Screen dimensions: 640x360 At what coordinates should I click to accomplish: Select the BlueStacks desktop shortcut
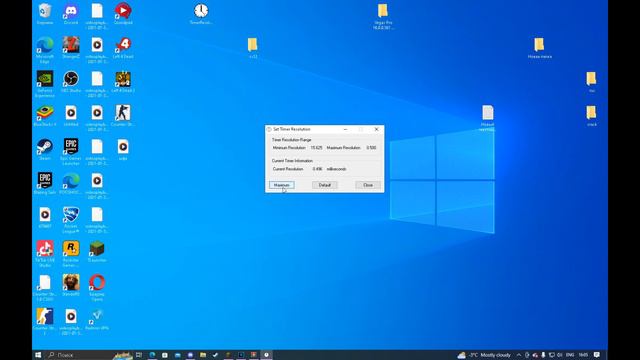tap(45, 115)
